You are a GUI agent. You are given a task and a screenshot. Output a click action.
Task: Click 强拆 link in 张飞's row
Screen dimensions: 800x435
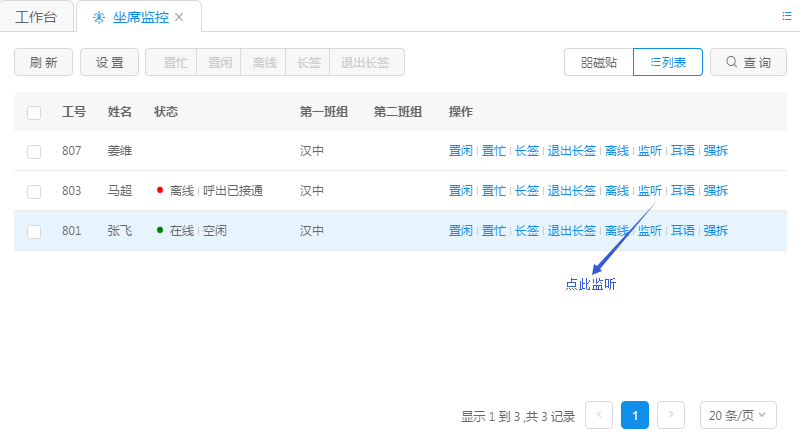point(715,231)
